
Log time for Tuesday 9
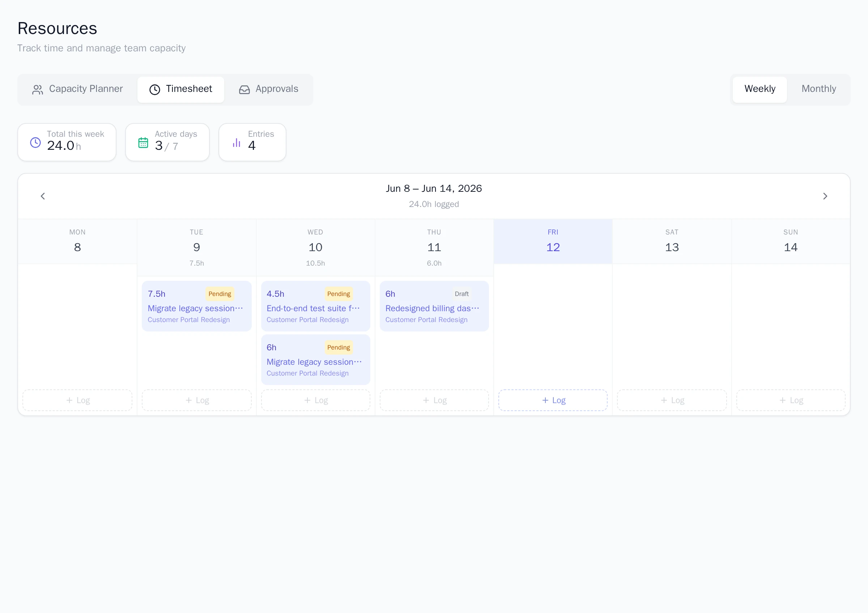coord(197,400)
